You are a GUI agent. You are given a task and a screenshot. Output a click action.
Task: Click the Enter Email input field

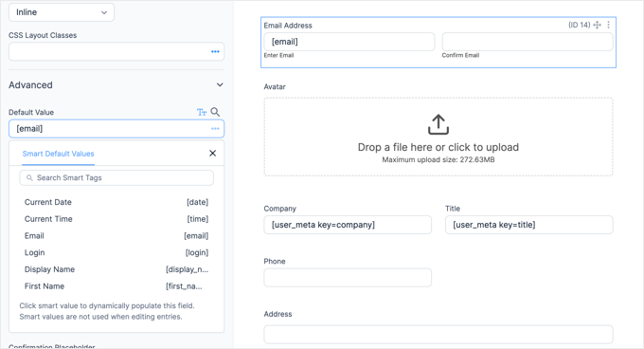(349, 42)
